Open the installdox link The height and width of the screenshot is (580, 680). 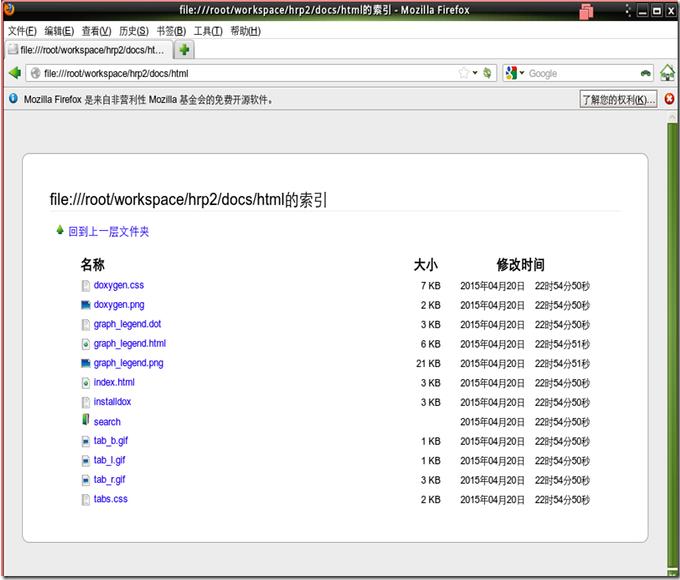(112, 402)
